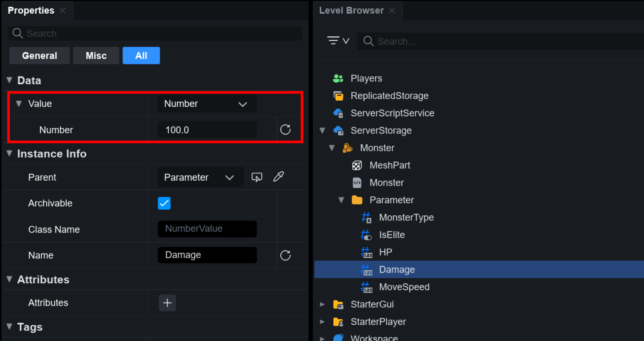Switch to the General tab
The image size is (644, 341).
(39, 56)
